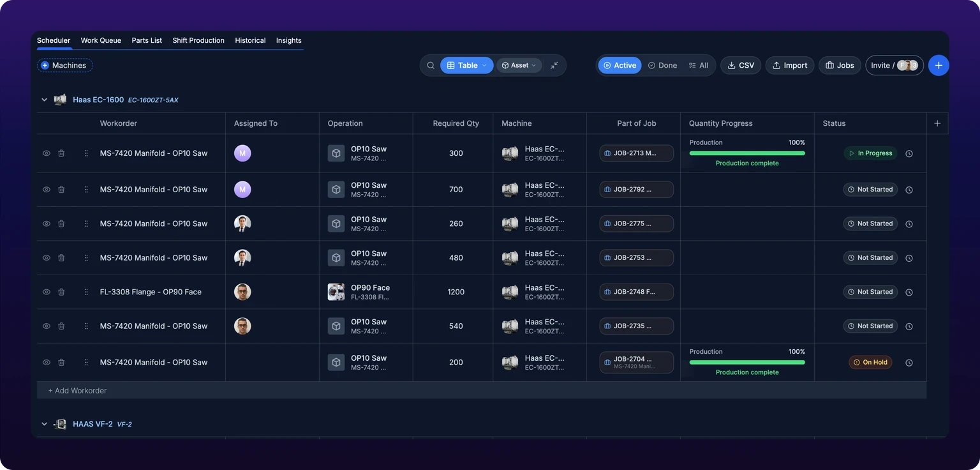Image resolution: width=980 pixels, height=470 pixels.
Task: Collapse the Haas EC-1600 group
Action: tap(45, 100)
